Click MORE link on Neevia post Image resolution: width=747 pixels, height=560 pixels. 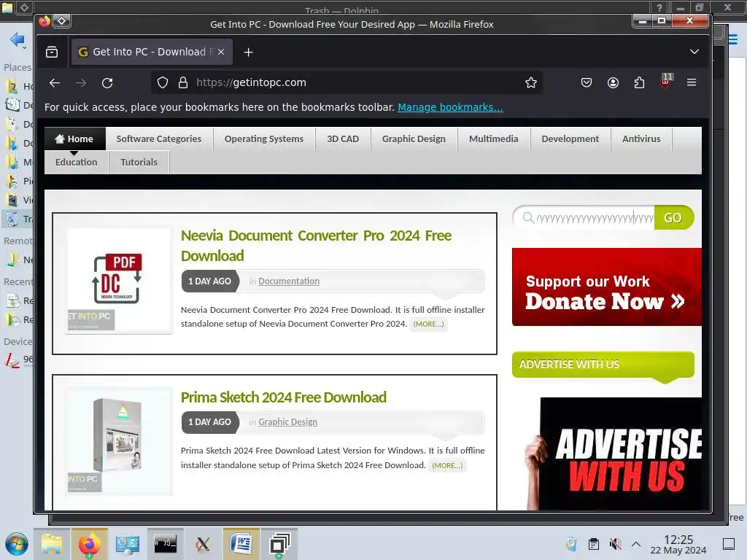(x=428, y=324)
